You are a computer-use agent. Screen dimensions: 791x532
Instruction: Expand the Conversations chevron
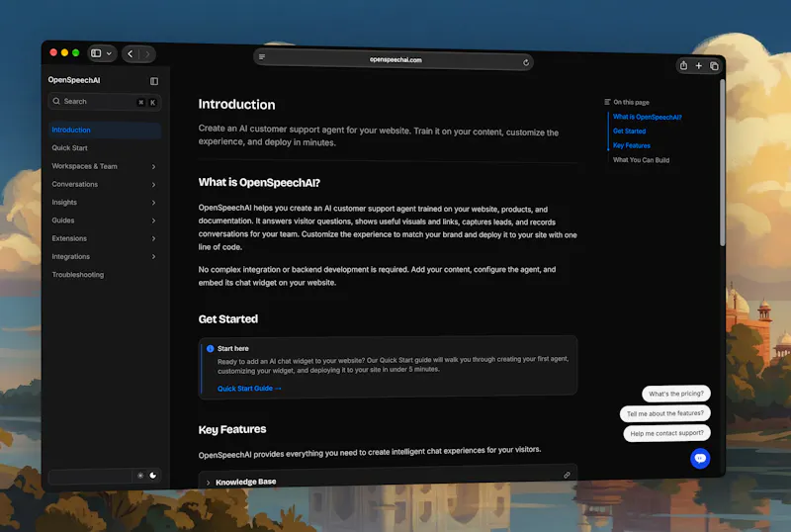[x=153, y=185]
